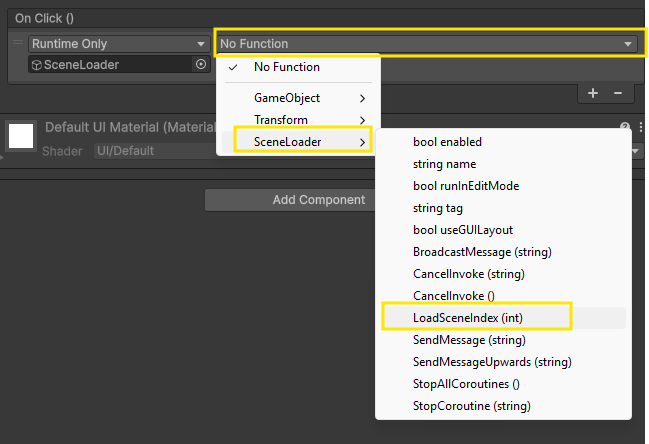Expand the GameObject submenu

296,98
